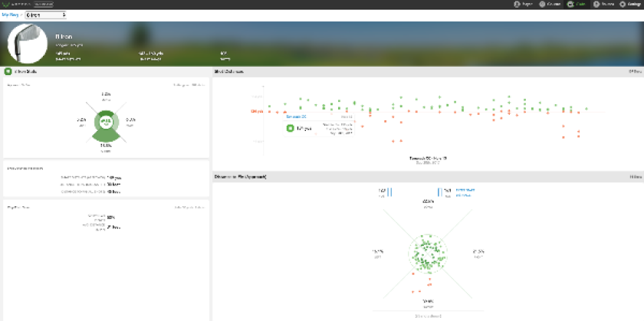Click the 8 Iron club photo thumbnail
644x321 pixels.
27,44
